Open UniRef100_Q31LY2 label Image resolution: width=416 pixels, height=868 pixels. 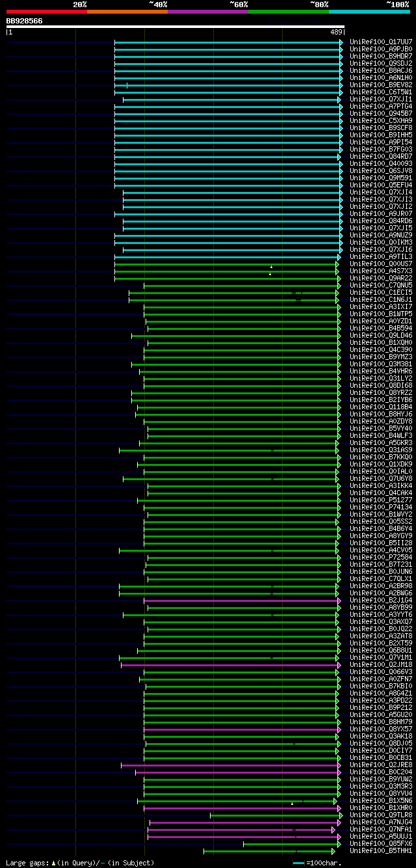(x=381, y=378)
